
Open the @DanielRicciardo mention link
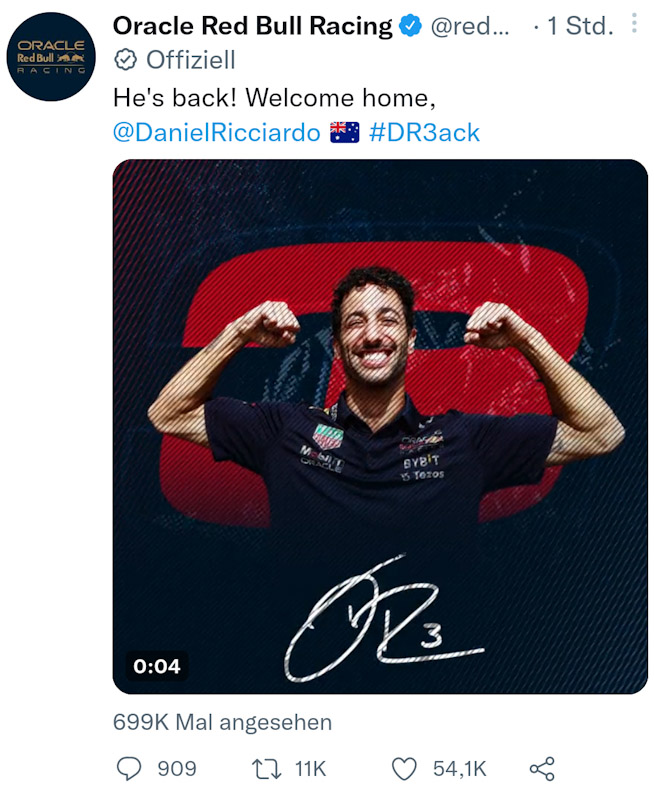(216, 133)
